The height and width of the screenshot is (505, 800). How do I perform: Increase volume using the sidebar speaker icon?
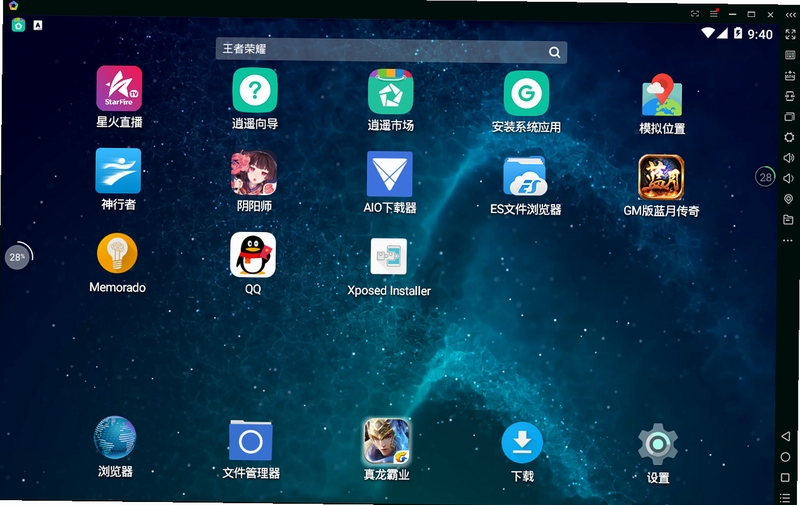789,158
